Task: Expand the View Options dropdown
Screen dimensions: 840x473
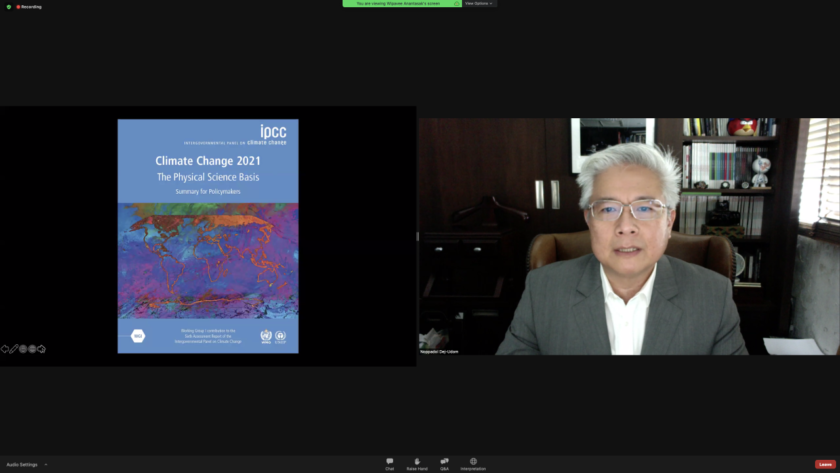Action: 478,3
